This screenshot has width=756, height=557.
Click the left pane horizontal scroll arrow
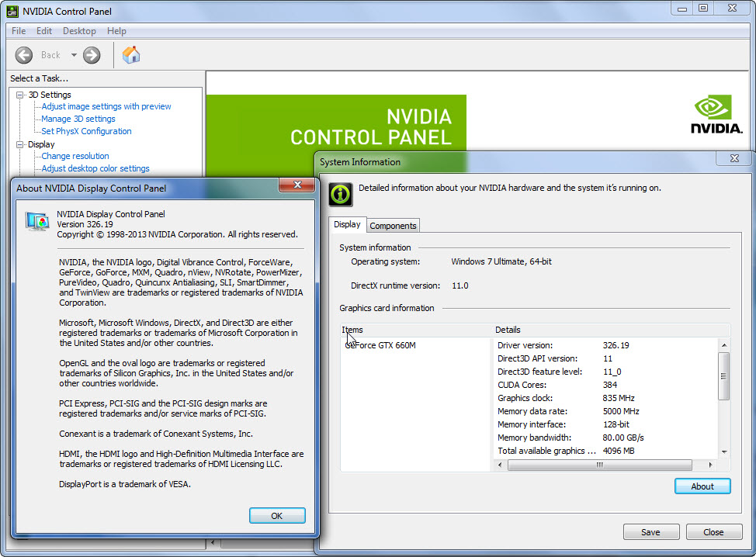click(213, 543)
